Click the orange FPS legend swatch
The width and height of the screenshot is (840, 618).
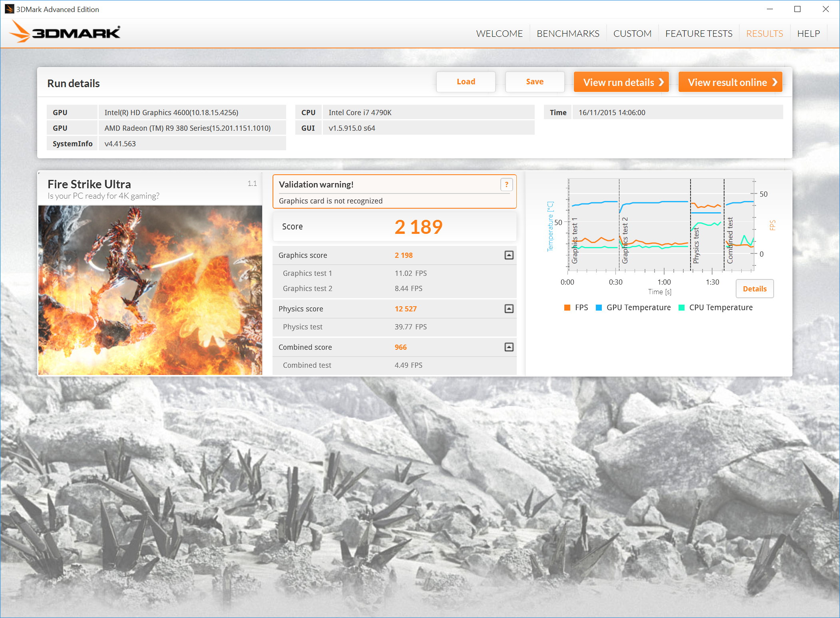pos(567,307)
